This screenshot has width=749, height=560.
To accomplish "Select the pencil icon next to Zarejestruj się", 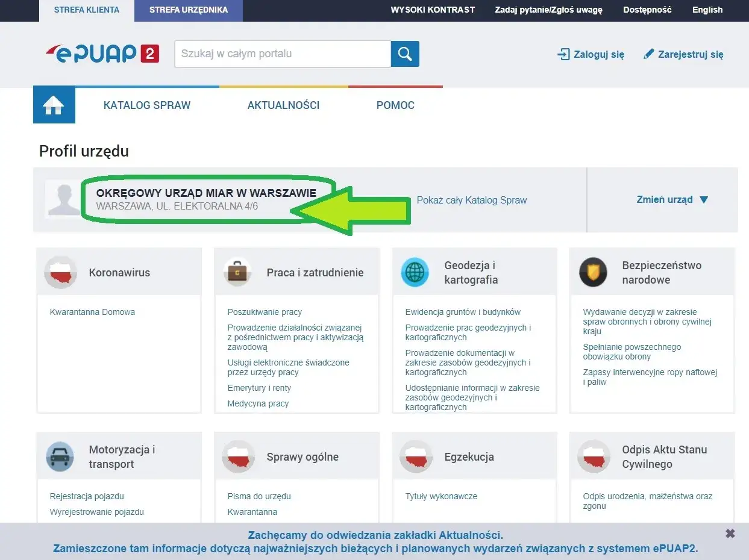I will click(649, 53).
